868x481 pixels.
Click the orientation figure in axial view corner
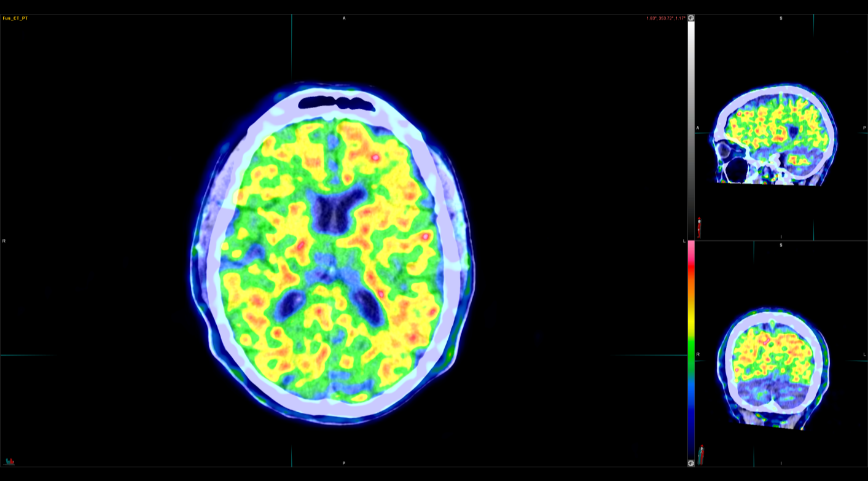(9, 461)
